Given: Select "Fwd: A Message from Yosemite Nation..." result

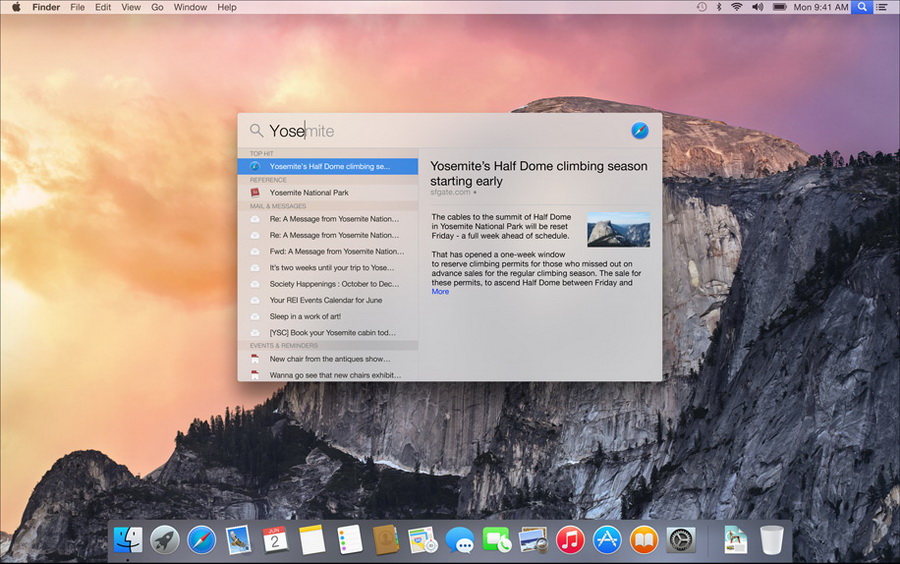Looking at the screenshot, I should click(x=328, y=251).
